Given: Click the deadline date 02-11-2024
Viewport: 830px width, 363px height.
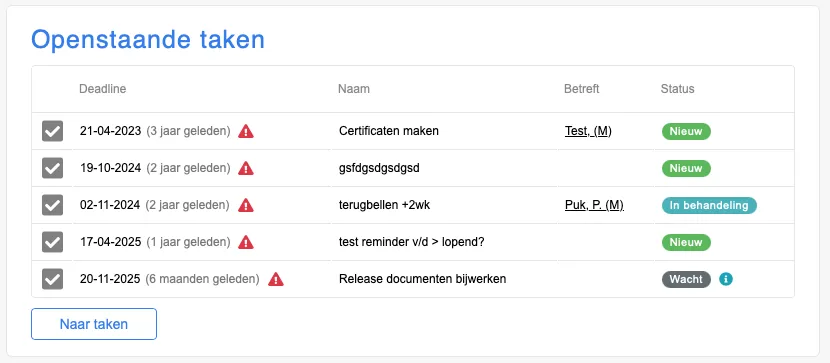Looking at the screenshot, I should pyautogui.click(x=110, y=205).
